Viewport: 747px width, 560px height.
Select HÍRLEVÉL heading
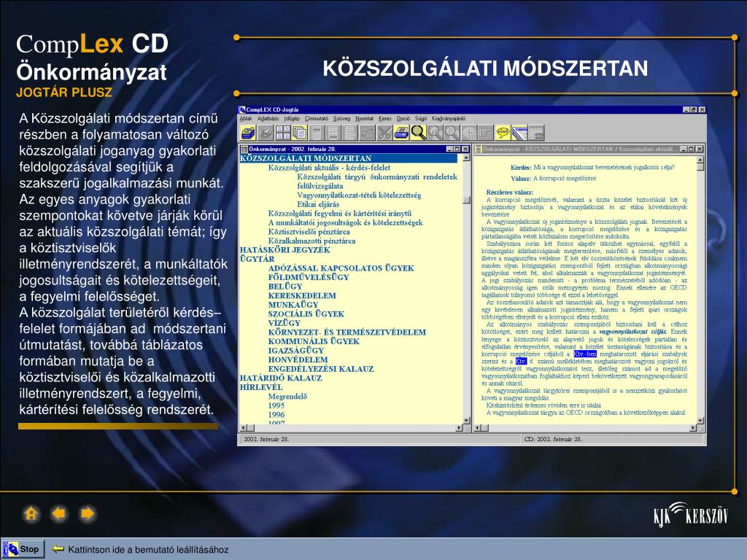click(x=261, y=387)
